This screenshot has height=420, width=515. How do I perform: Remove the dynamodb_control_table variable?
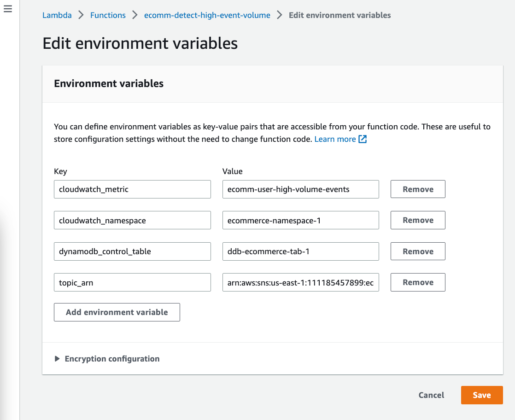pos(417,251)
